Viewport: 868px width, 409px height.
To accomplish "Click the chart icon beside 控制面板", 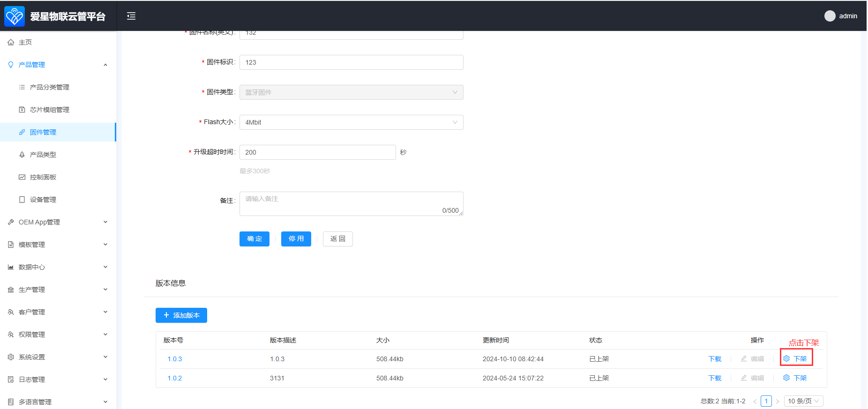I will click(x=22, y=177).
